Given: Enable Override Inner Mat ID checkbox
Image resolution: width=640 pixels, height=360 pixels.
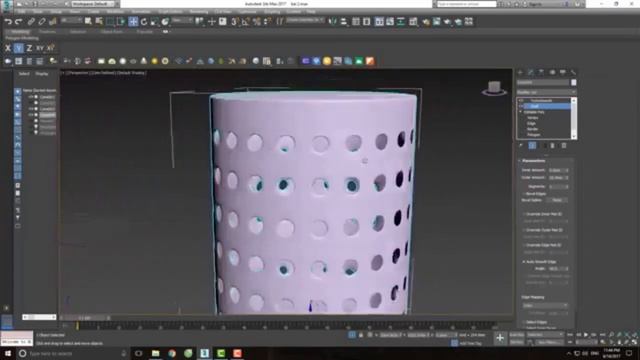Looking at the screenshot, I should (x=524, y=214).
